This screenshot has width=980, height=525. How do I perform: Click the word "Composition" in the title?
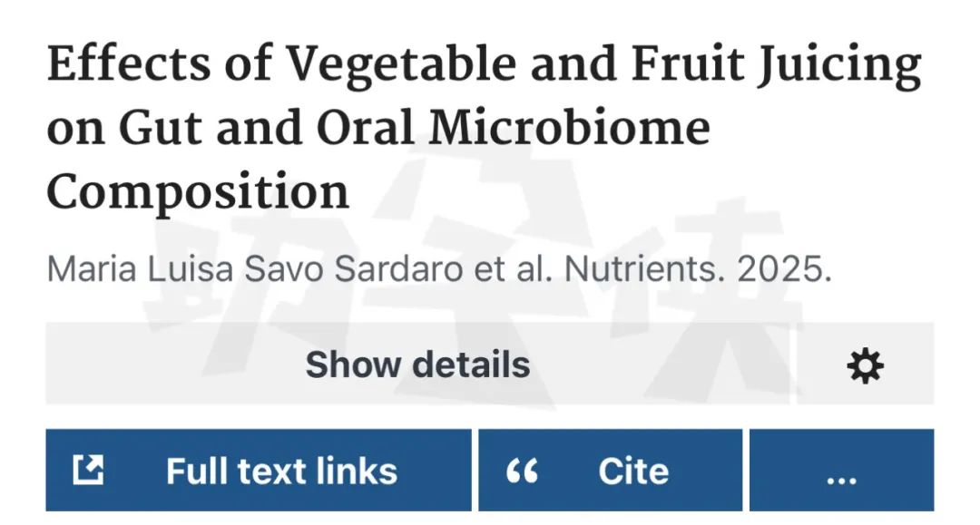point(198,190)
